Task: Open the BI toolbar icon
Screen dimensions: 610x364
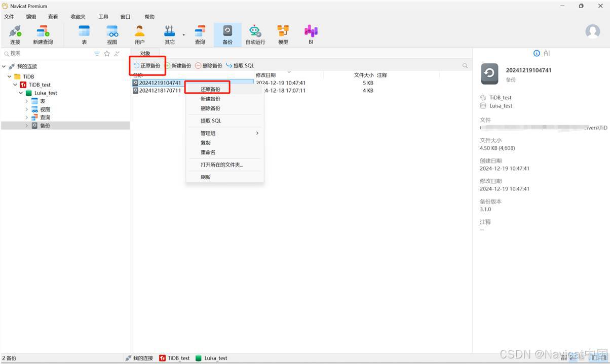Action: (311, 34)
